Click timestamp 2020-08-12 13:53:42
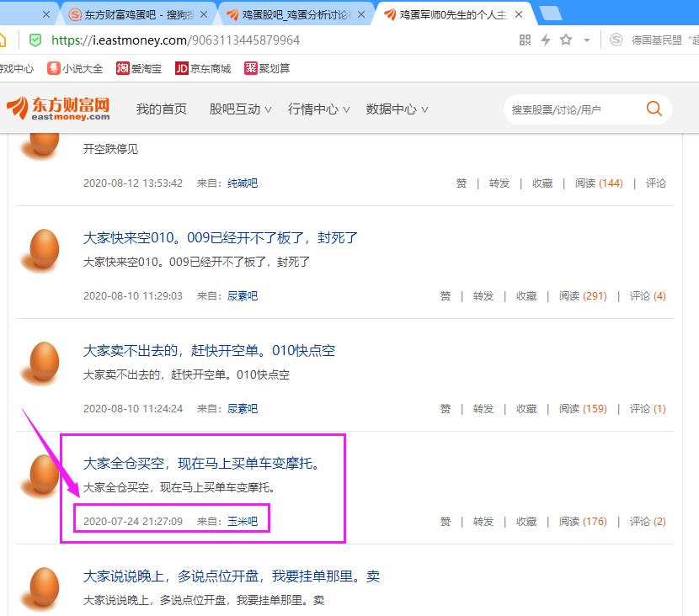This screenshot has width=699, height=616. (x=133, y=183)
